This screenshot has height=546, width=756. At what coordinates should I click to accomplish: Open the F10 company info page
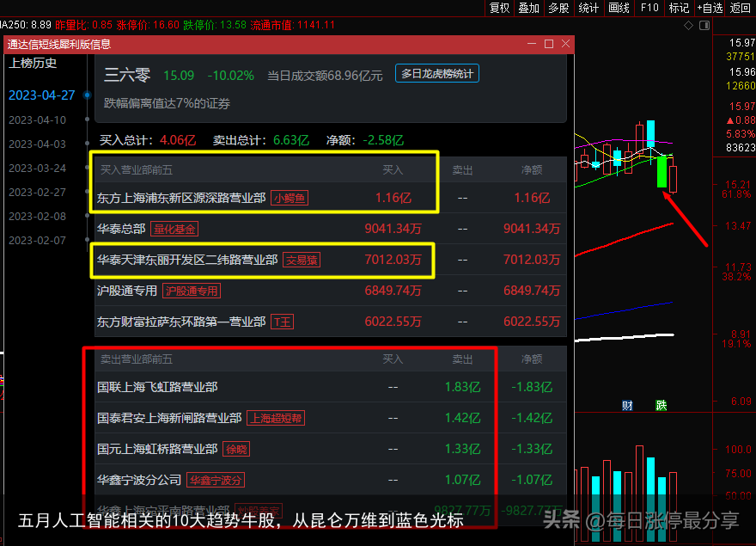pyautogui.click(x=649, y=8)
